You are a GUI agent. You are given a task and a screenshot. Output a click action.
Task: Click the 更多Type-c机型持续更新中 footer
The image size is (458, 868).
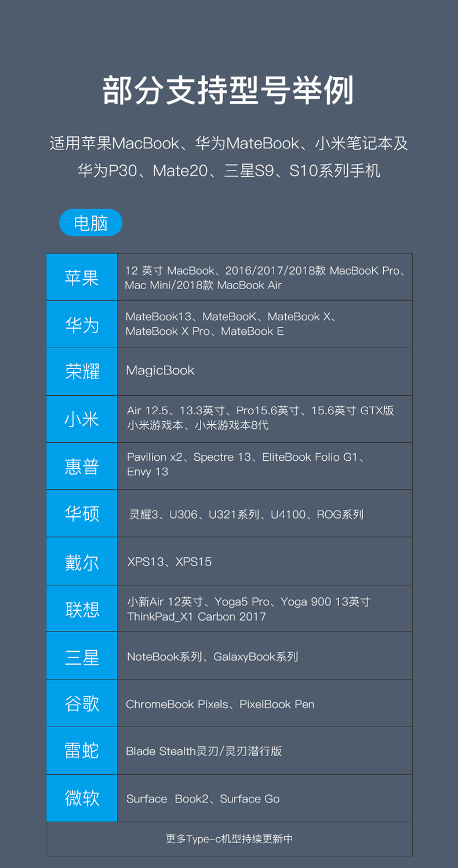click(229, 838)
